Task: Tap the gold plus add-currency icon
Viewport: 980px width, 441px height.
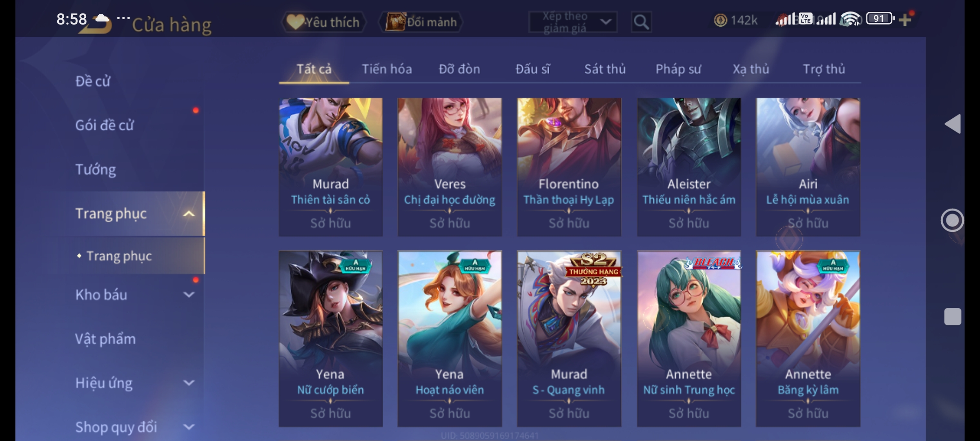Action: pyautogui.click(x=905, y=20)
